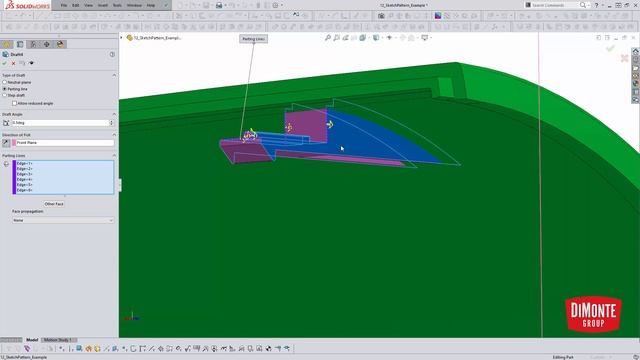Click the Print icon in title toolbar
The height and width of the screenshot is (360, 640).
coord(219,5)
